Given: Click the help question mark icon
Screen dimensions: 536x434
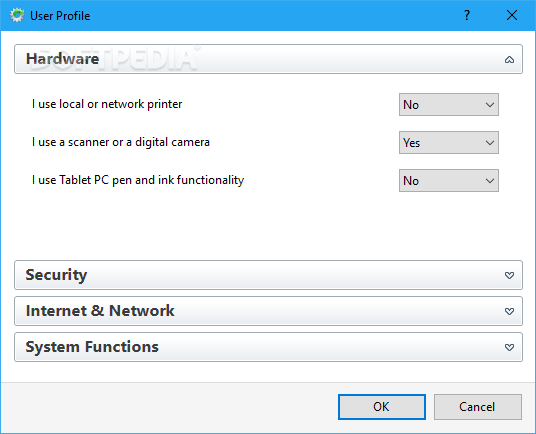Looking at the screenshot, I should coord(467,15).
